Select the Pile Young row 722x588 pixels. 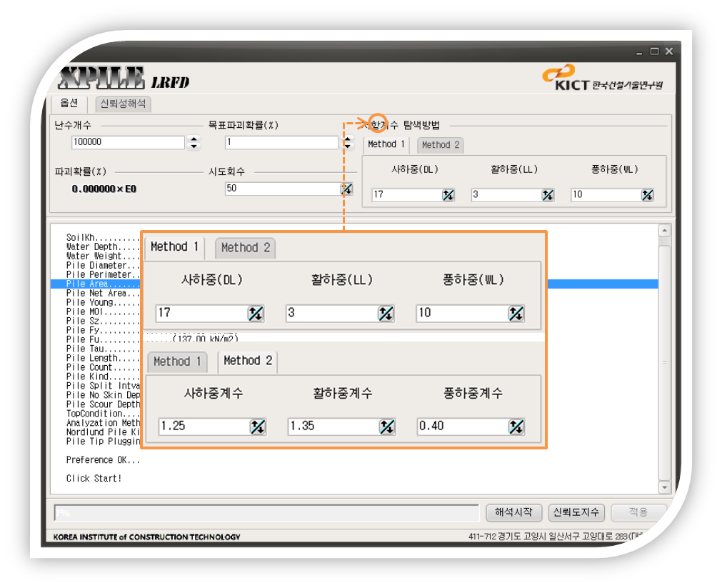(x=102, y=302)
